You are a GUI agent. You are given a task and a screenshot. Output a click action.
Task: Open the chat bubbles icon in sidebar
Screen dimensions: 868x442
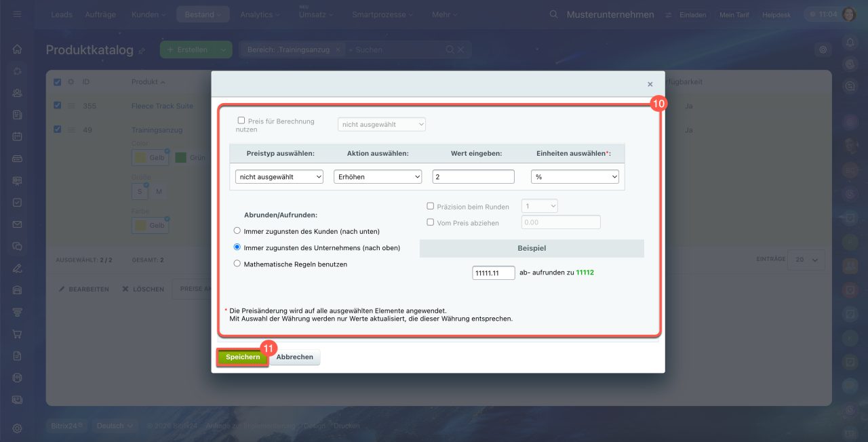click(17, 246)
